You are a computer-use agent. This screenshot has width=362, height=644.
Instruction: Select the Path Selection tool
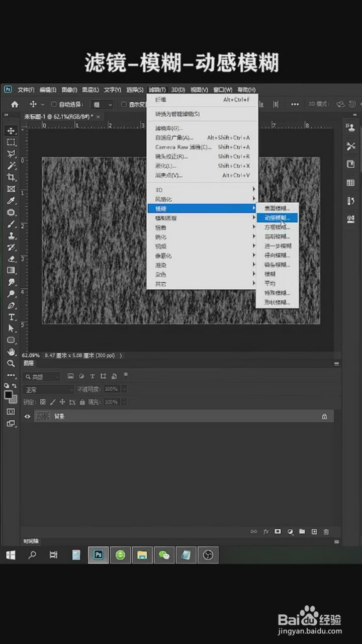11,329
